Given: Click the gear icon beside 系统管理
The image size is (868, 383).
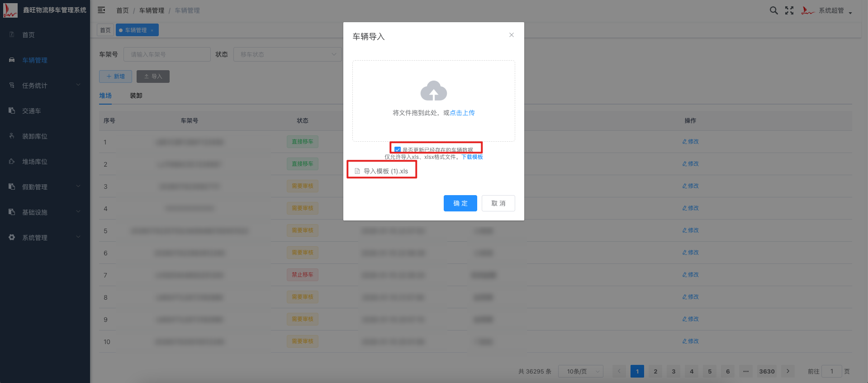Looking at the screenshot, I should click(x=12, y=237).
